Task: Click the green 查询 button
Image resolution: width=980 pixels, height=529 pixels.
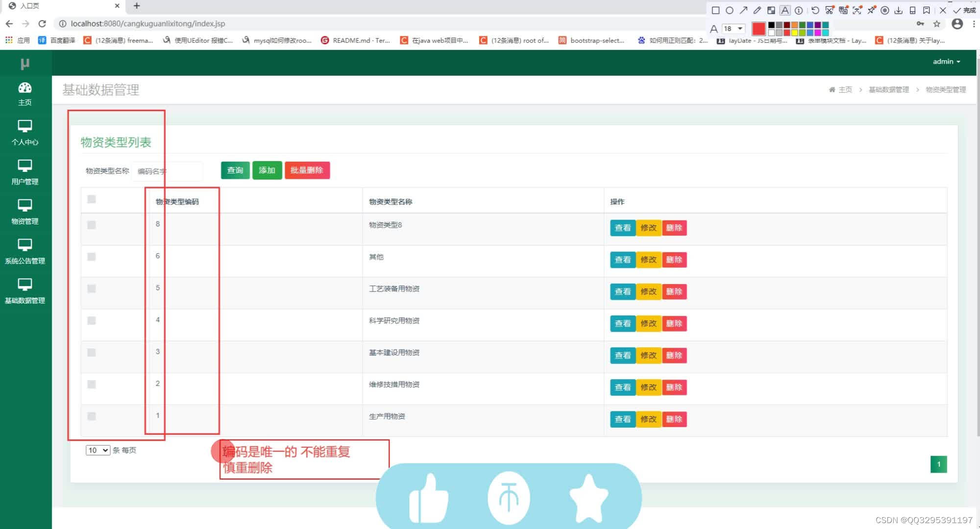Action: (235, 170)
